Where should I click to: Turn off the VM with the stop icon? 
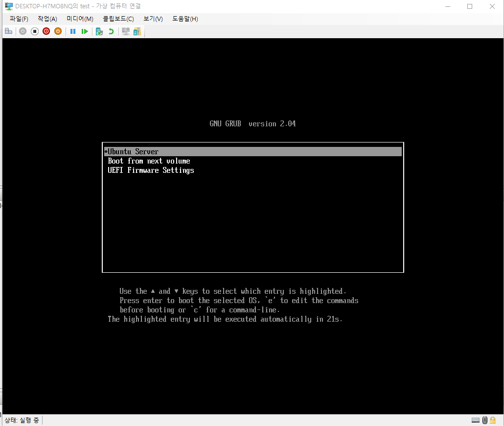pos(35,31)
